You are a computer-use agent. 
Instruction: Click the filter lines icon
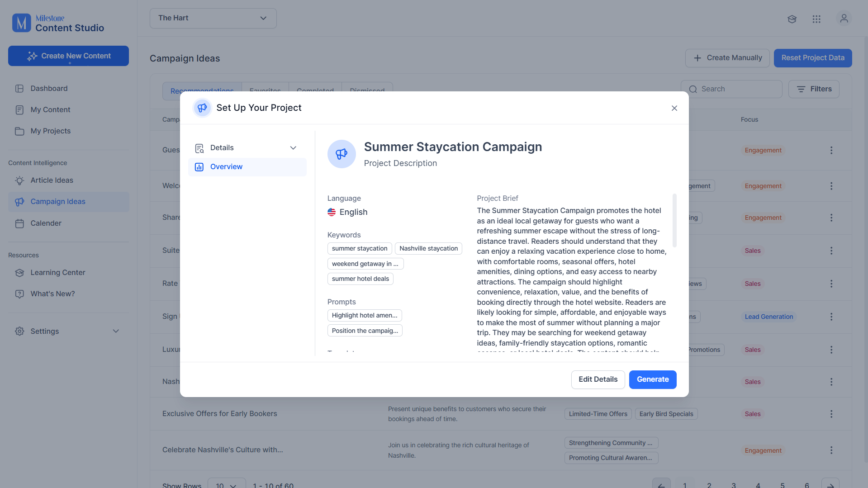point(801,90)
